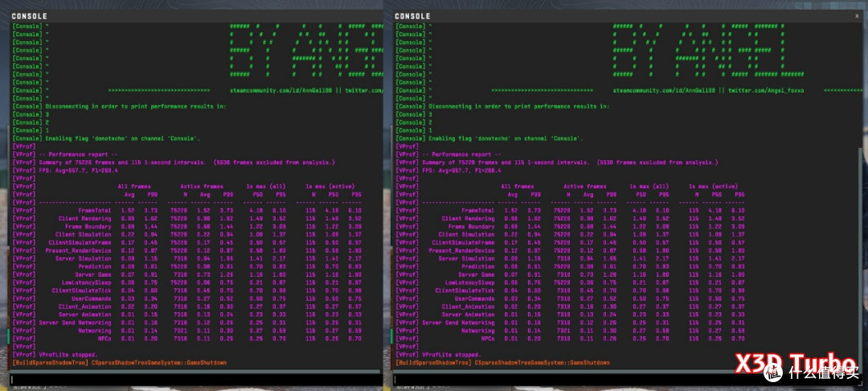868x391 pixels.
Task: Click the CONSOLE title of left window
Action: pyautogui.click(x=30, y=17)
